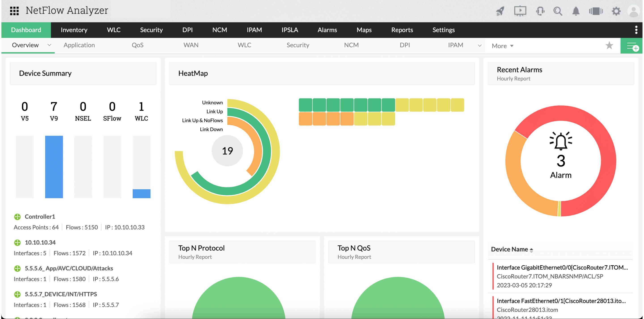Switch to the Inventory tab
This screenshot has width=644, height=319.
(x=74, y=30)
